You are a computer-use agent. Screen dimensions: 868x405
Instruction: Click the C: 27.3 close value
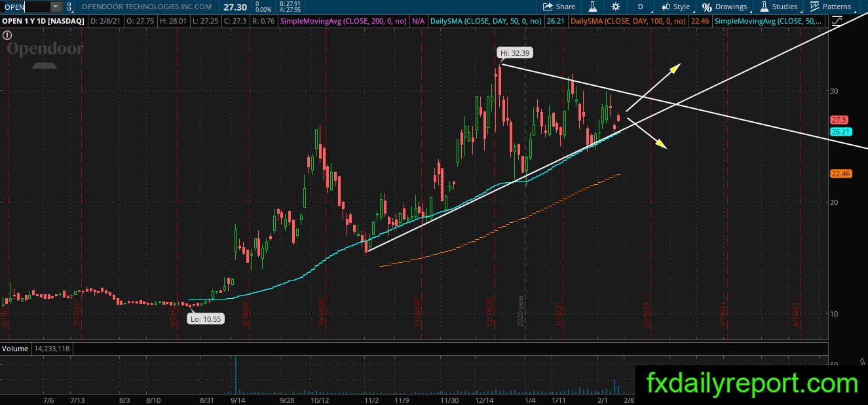[235, 21]
